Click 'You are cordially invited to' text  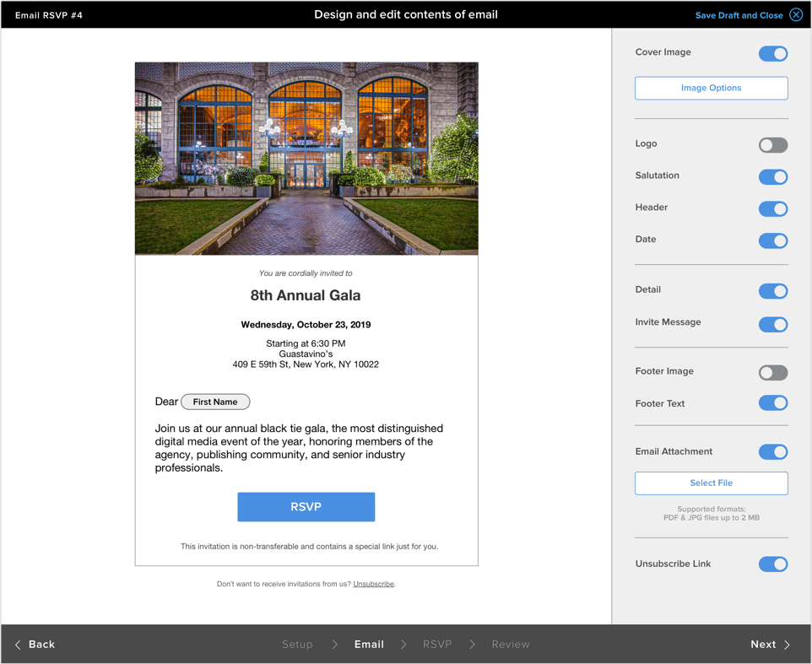pos(306,273)
